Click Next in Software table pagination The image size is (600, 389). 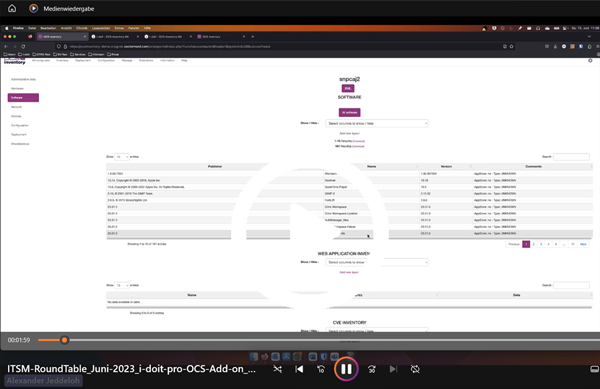point(583,244)
